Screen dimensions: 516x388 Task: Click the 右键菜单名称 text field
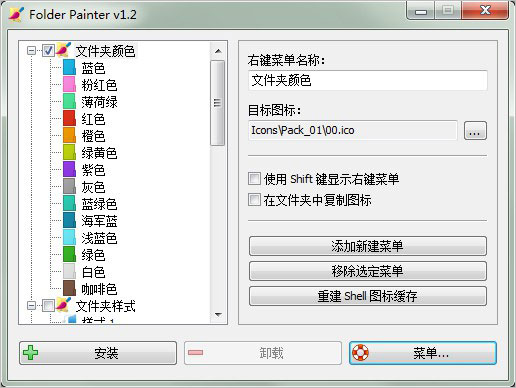(368, 80)
